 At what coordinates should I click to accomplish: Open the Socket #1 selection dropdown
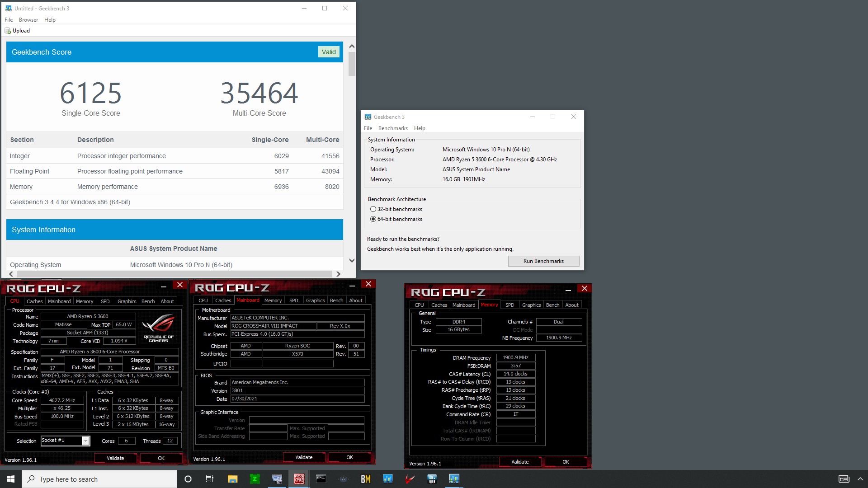(x=85, y=441)
